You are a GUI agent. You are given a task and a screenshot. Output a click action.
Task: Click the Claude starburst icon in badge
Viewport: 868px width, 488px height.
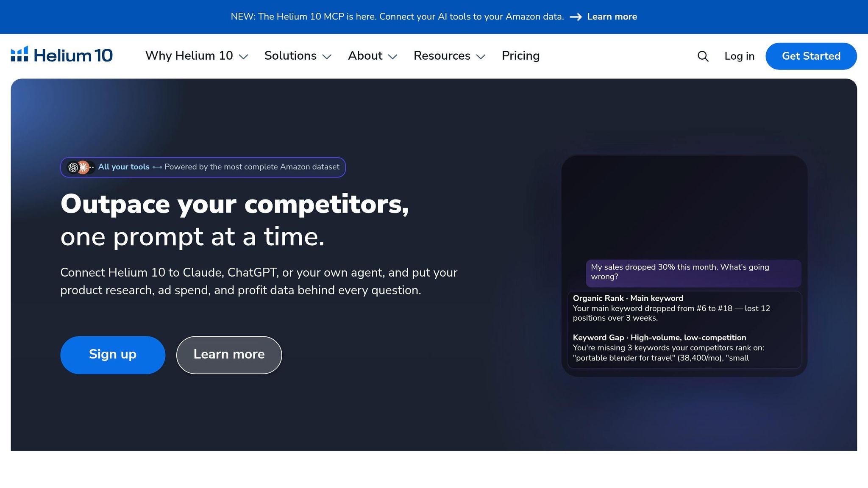83,167
